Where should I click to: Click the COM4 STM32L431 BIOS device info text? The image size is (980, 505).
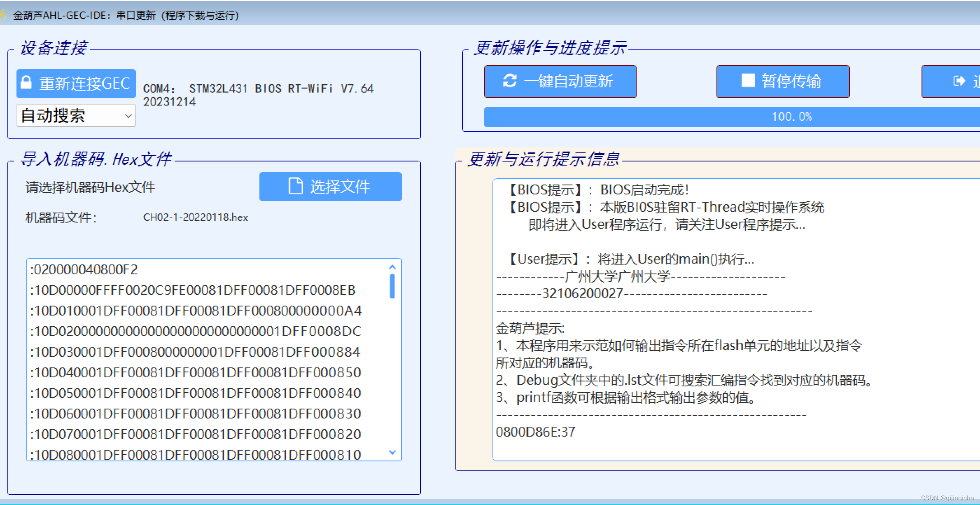tap(258, 89)
